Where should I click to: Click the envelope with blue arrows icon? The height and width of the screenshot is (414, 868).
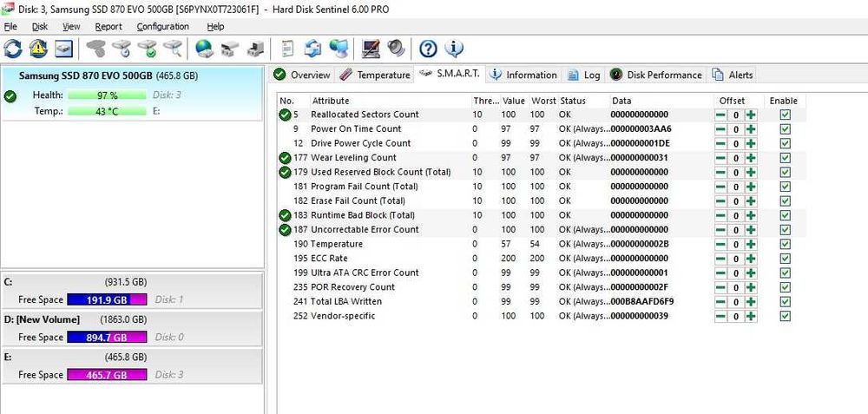coord(312,49)
